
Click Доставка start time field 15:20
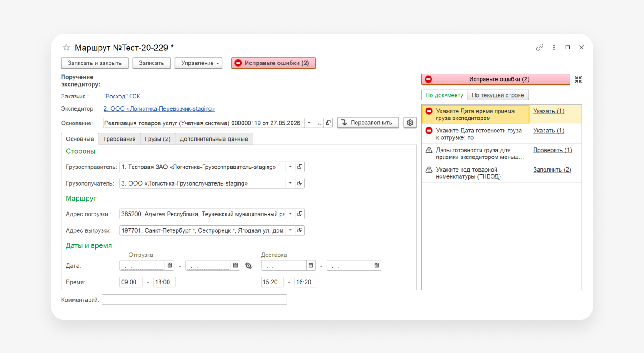(x=272, y=282)
